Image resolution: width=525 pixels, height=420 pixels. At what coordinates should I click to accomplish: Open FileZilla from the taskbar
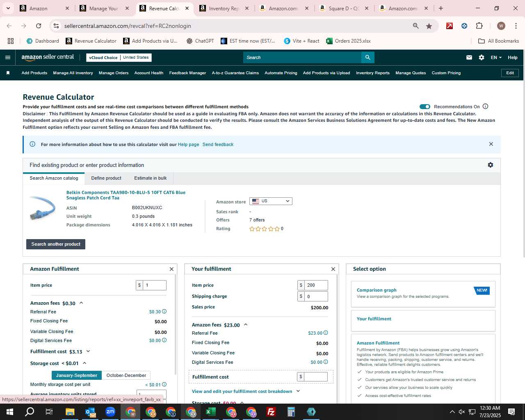(271, 412)
